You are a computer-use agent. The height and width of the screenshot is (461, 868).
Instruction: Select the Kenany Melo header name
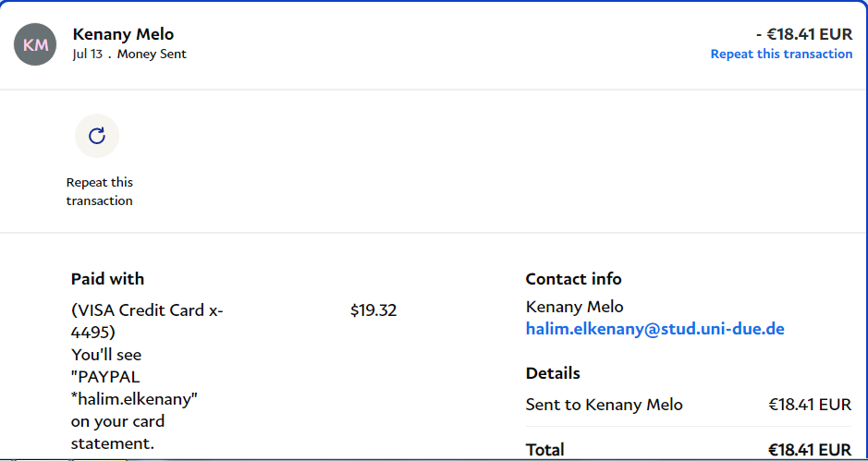[x=123, y=34]
